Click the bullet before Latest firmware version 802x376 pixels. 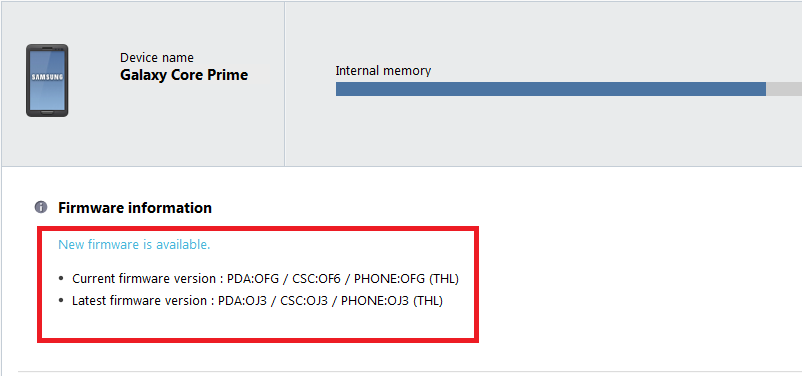(x=62, y=301)
